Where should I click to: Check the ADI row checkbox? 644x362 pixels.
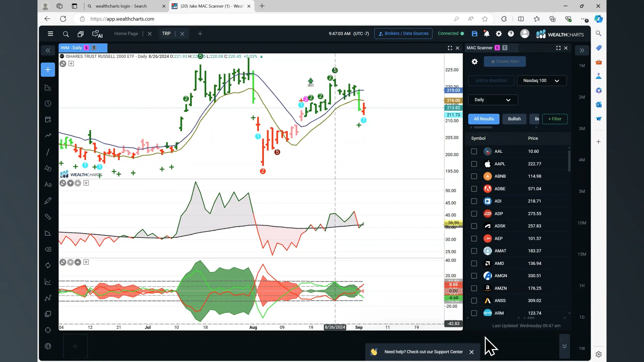[474, 201]
